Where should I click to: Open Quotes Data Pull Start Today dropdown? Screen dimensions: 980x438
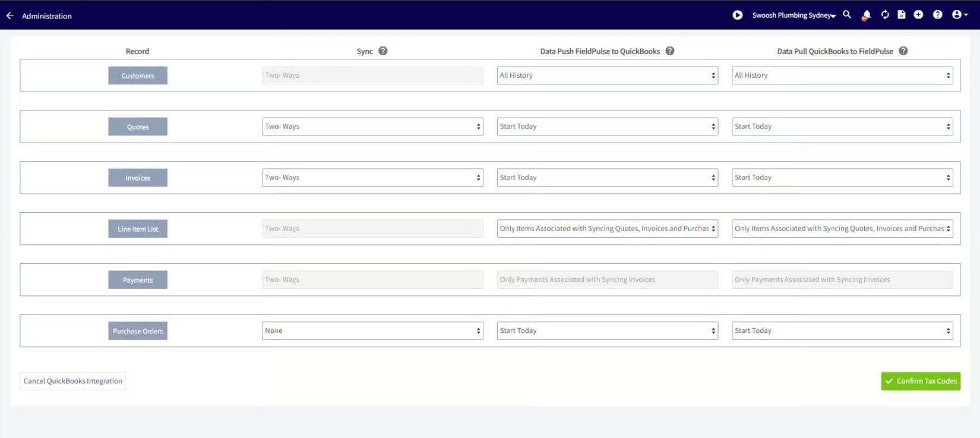pyautogui.click(x=842, y=127)
